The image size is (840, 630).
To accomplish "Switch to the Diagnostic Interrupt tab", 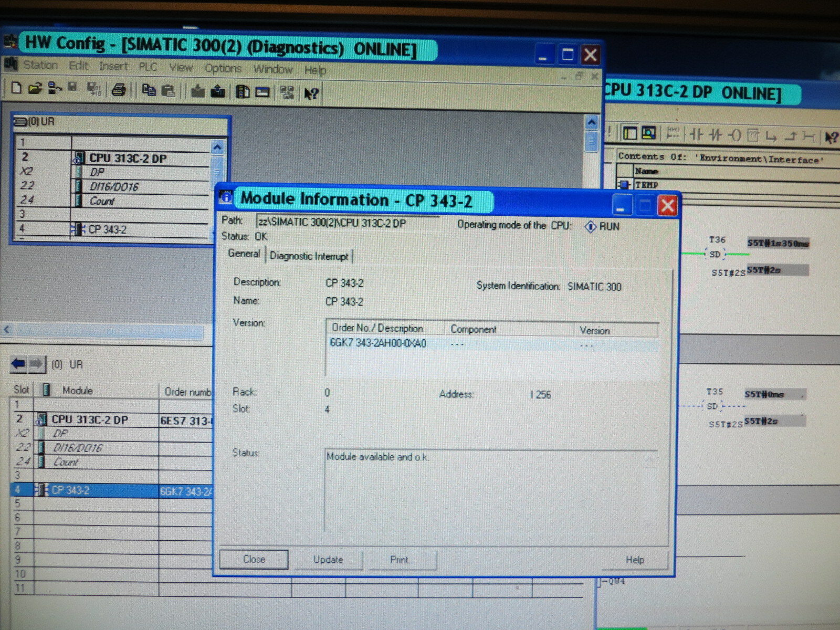I will (309, 256).
